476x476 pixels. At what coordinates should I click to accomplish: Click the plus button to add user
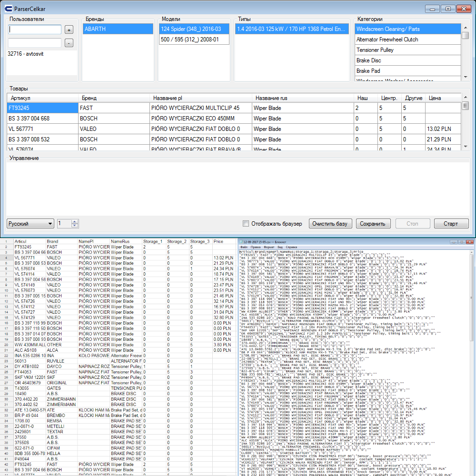69,30
